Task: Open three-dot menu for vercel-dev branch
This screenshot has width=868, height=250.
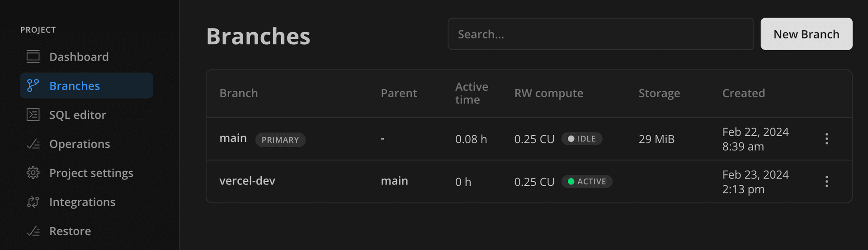Action: tap(826, 181)
